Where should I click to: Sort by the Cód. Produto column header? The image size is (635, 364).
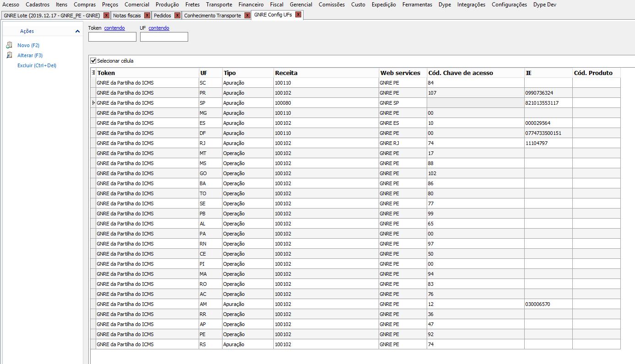coord(597,73)
